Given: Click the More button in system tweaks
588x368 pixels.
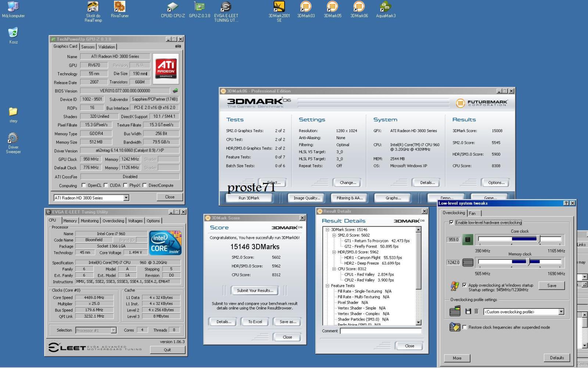Looking at the screenshot, I should (x=457, y=358).
